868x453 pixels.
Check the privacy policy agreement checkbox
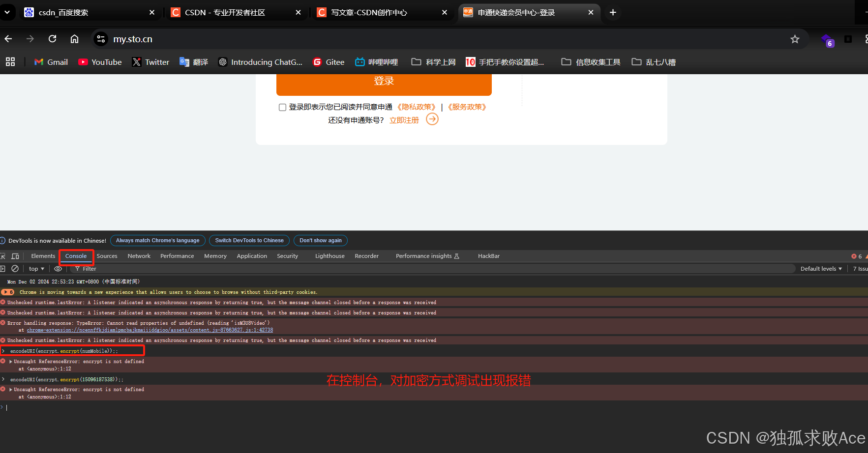tap(282, 107)
